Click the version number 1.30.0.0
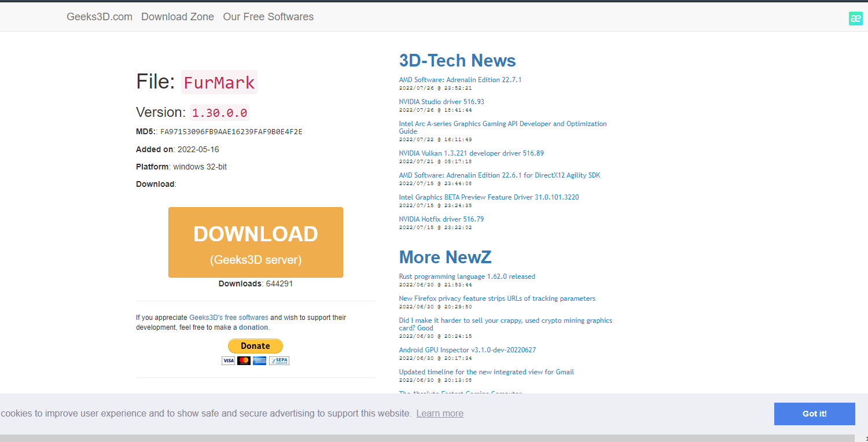Viewport: 868px width, 442px height. [x=220, y=112]
